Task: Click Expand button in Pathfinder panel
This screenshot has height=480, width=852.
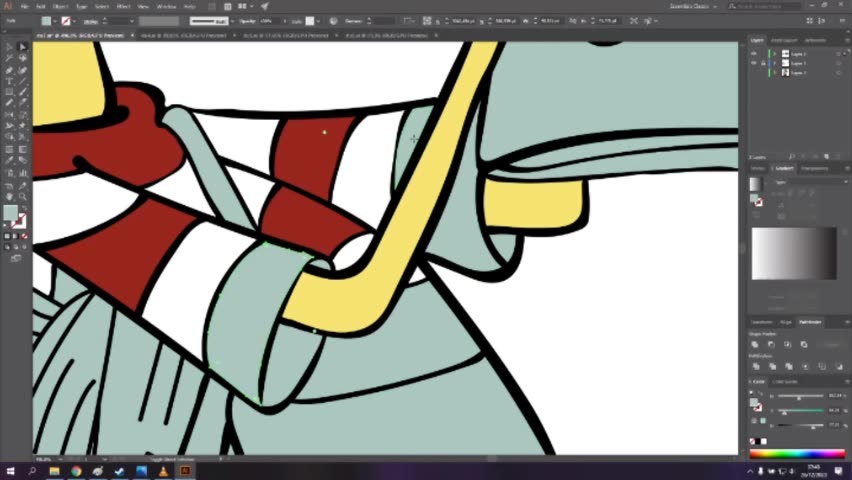Action: [x=832, y=345]
